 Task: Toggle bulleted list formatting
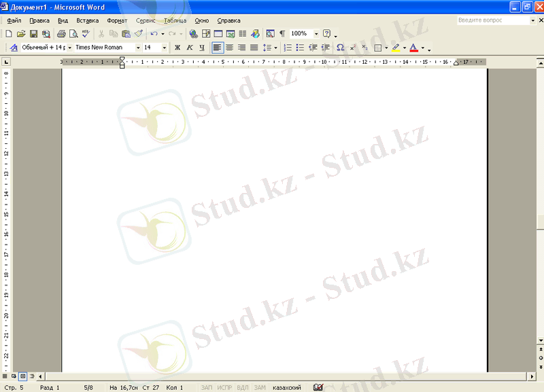300,48
